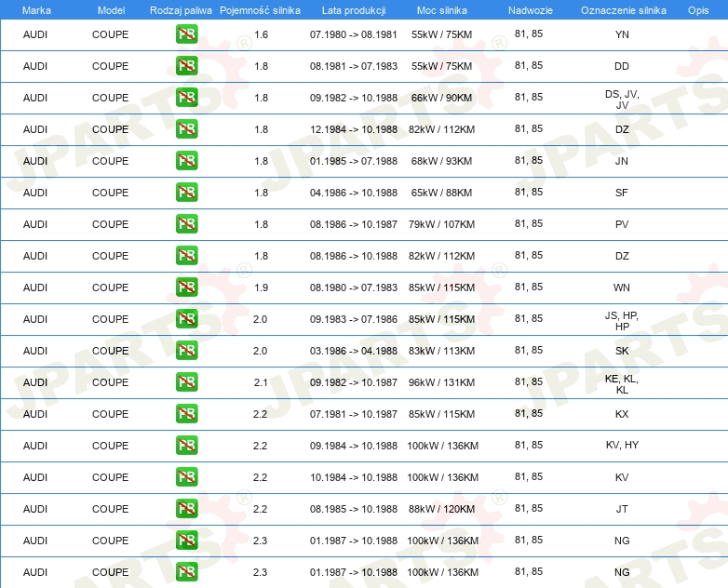Click the engine power '88kW / 120KM'
The height and width of the screenshot is (588, 728).
coord(441,509)
